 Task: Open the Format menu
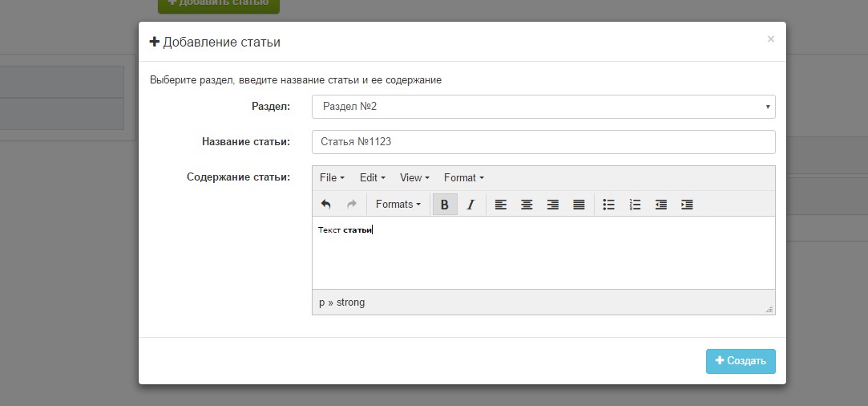point(464,178)
